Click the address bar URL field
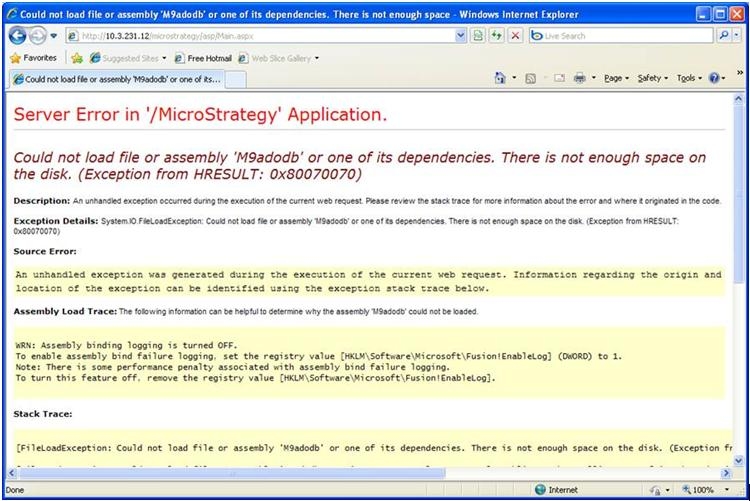The width and height of the screenshot is (750, 501). pyautogui.click(x=261, y=36)
